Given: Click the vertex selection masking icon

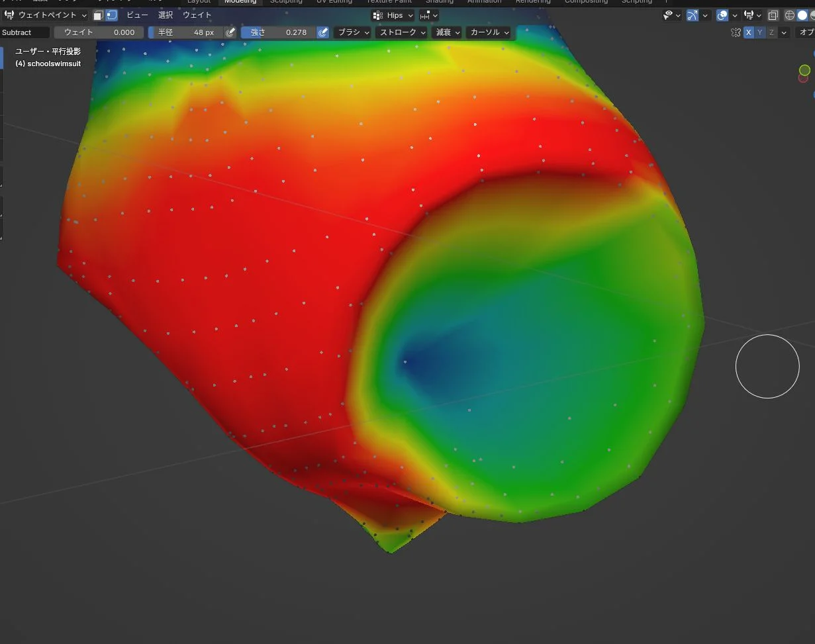Looking at the screenshot, I should [111, 15].
